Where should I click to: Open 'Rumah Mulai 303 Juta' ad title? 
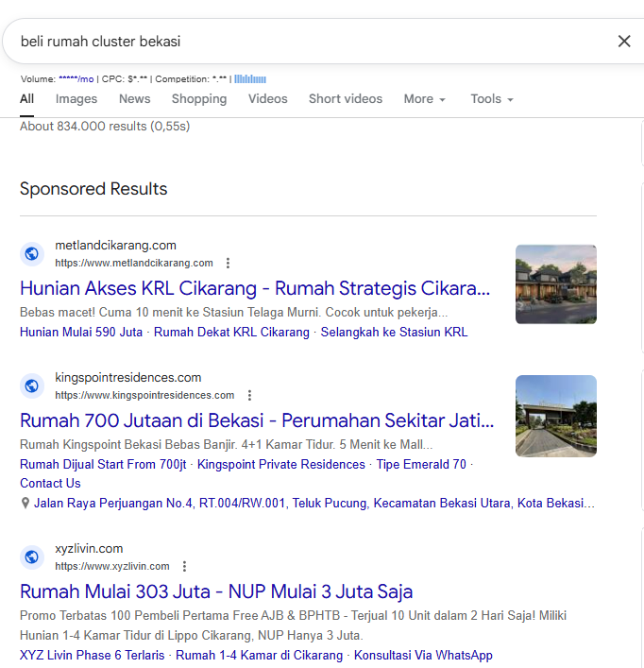[x=216, y=591]
